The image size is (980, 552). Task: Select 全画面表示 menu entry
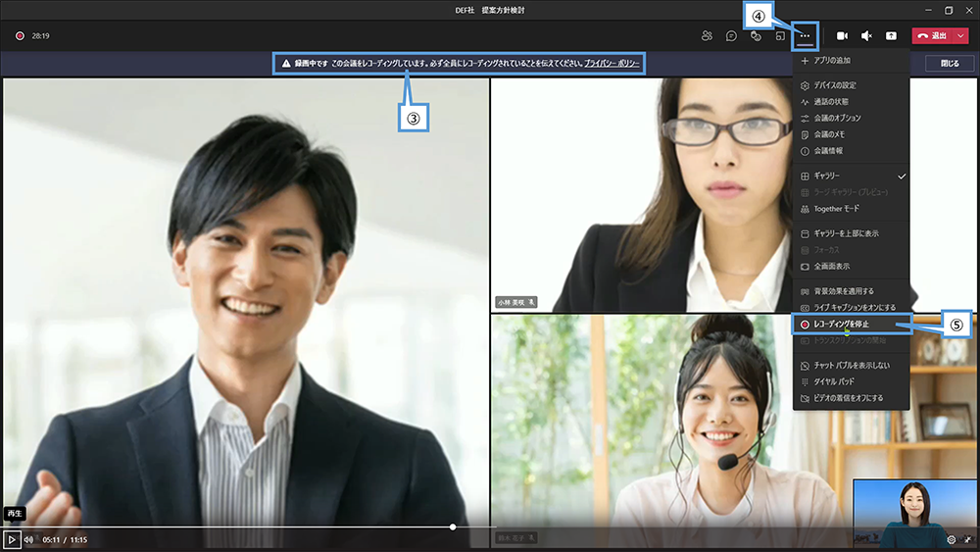pyautogui.click(x=851, y=267)
